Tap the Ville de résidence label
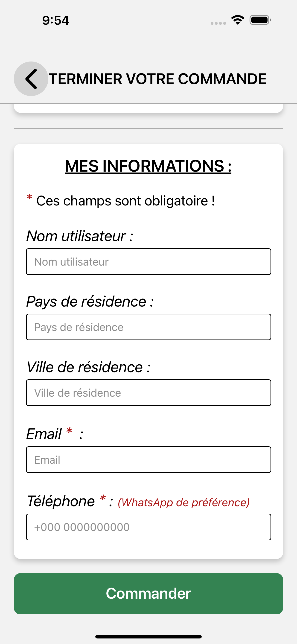297x644 pixels. 88,367
